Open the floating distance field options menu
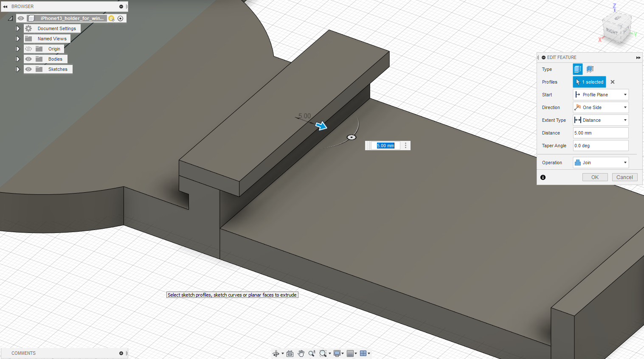 pos(406,146)
